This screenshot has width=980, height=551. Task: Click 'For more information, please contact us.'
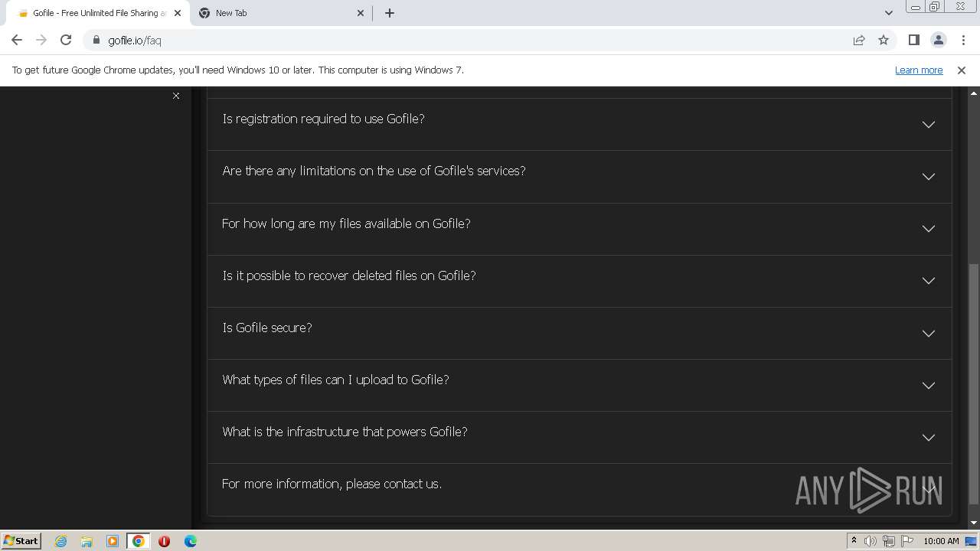pyautogui.click(x=332, y=484)
